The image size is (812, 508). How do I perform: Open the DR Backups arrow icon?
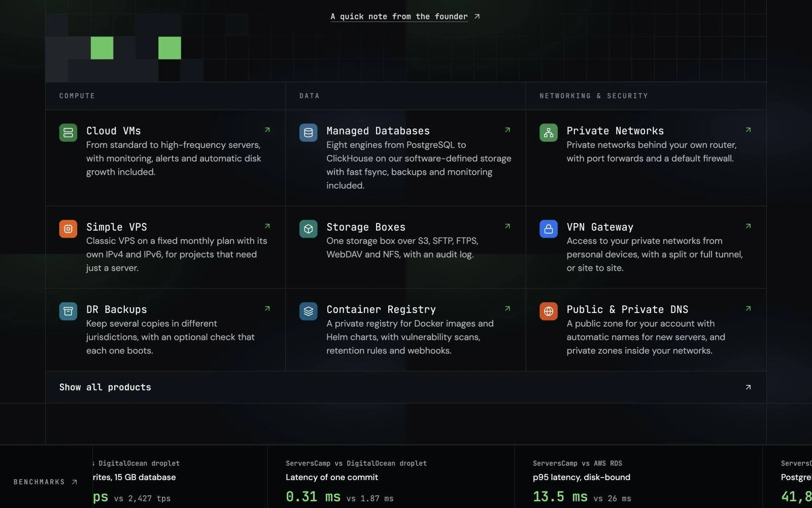pos(267,308)
